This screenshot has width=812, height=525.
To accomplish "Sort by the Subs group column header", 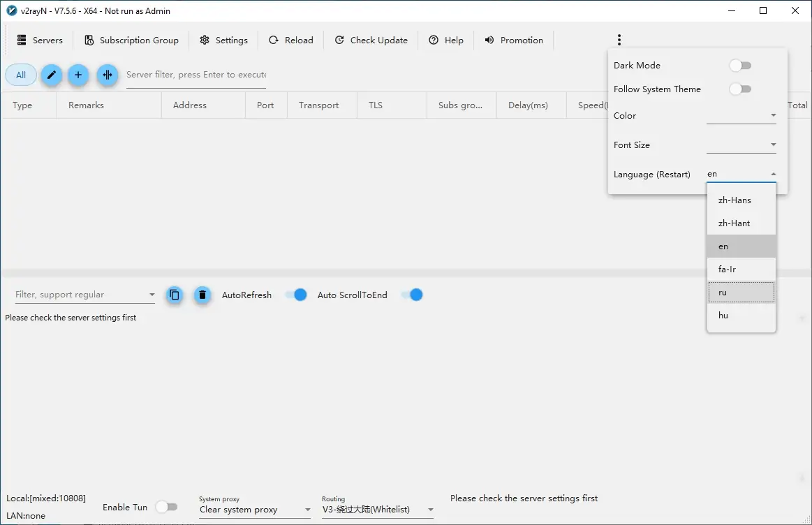I will tap(462, 105).
